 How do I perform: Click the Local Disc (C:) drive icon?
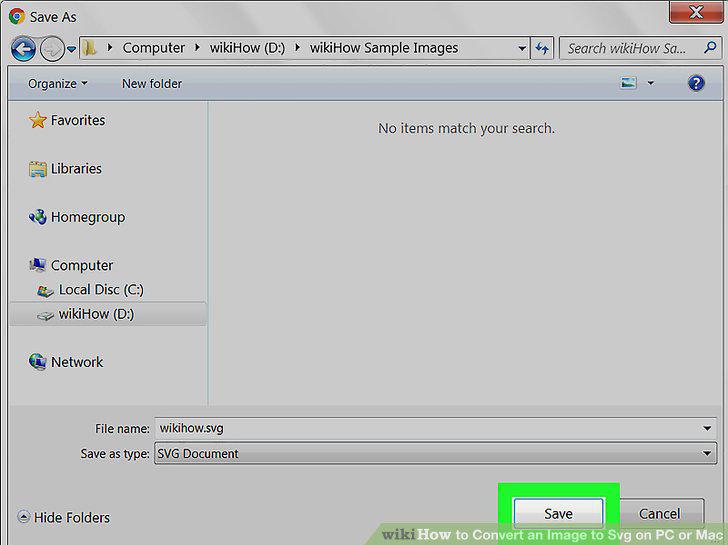point(45,291)
